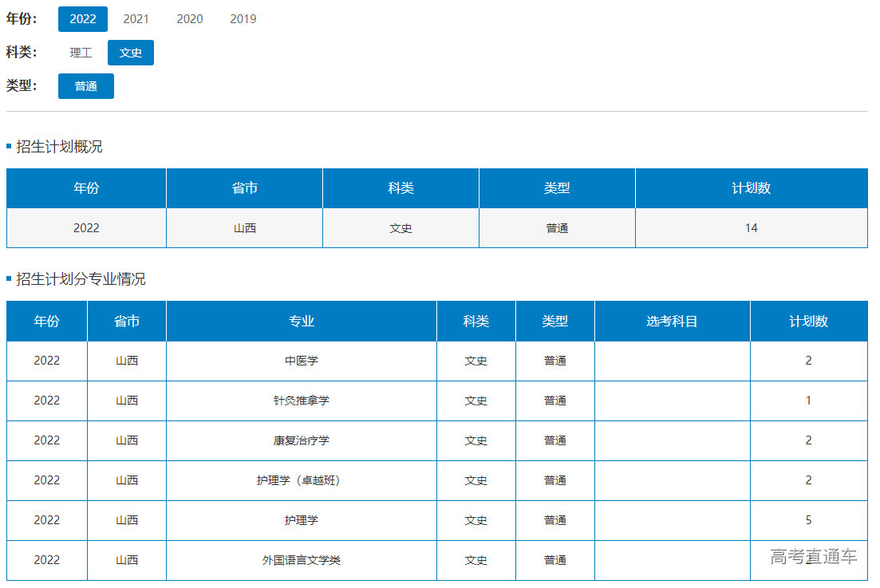Click the 计划数 header in overview table
Viewport: 880px width, 588px height.
(751, 188)
